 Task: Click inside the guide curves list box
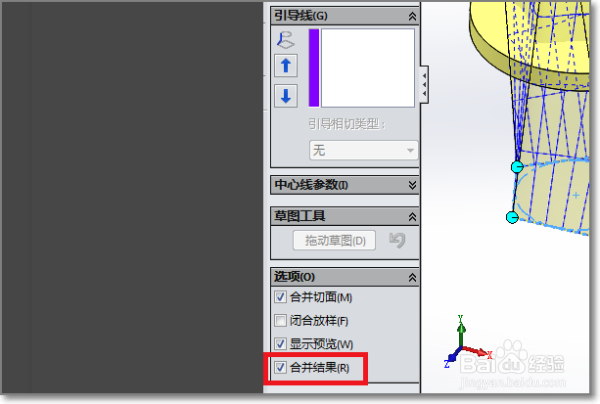(367, 68)
